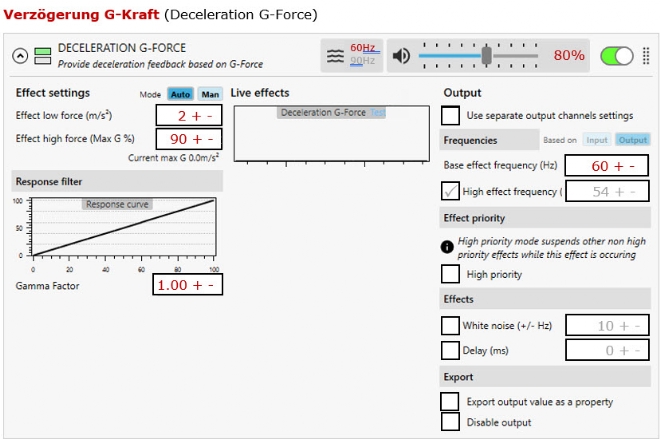Screen dimensions: 660x439
Task: Check Export output value as a property
Action: (x=451, y=401)
